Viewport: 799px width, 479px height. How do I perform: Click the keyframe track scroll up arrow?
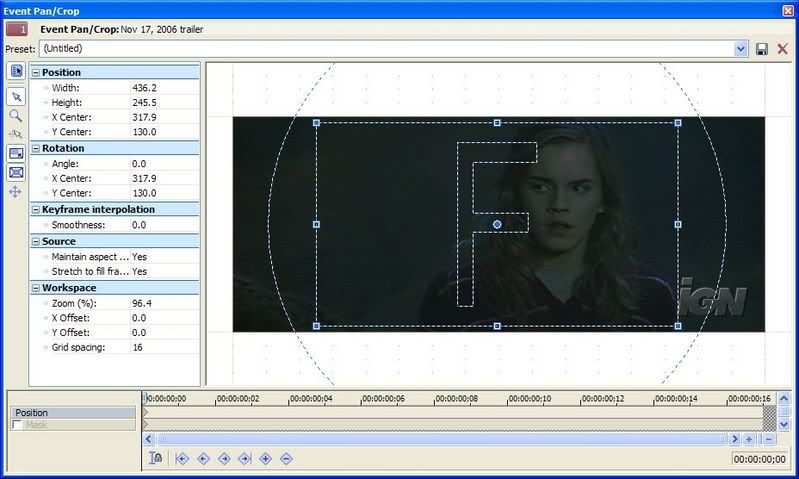click(x=784, y=398)
